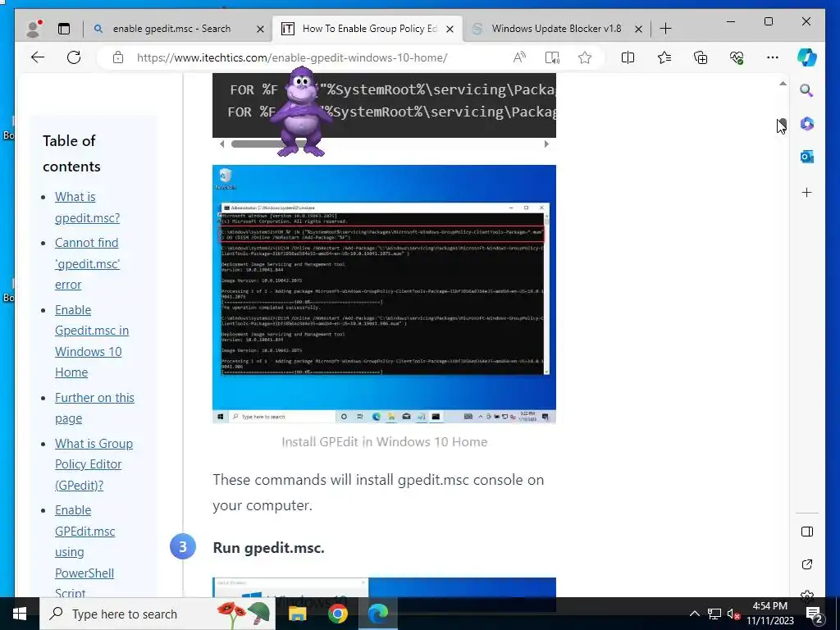The width and height of the screenshot is (840, 630).
Task: Open network status tray icon
Action: [x=714, y=614]
